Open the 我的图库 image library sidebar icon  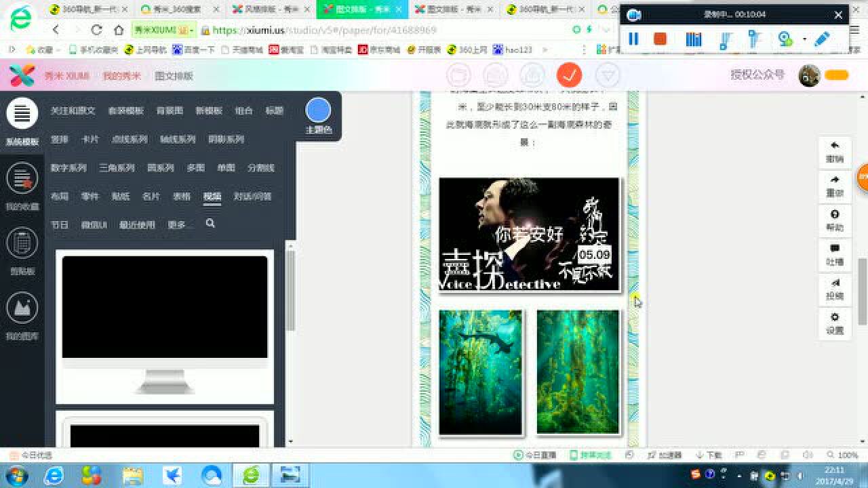point(22,308)
